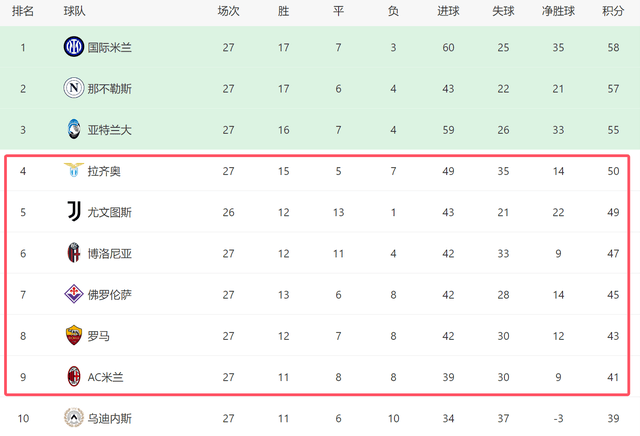Open team link 尤文图斯

pyautogui.click(x=110, y=212)
